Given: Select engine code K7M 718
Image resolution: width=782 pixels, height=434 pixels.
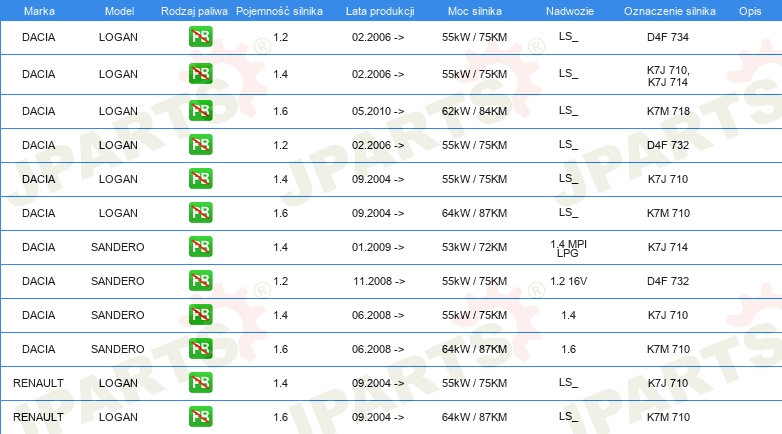Looking at the screenshot, I should click(668, 111).
